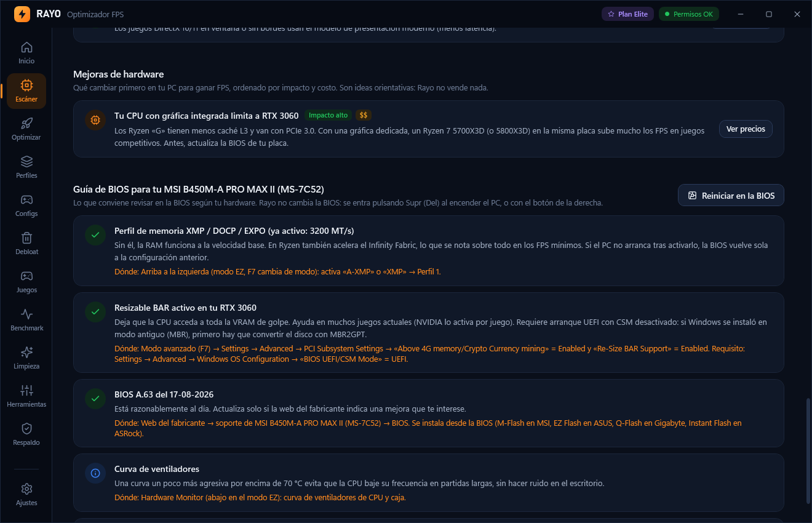812x523 pixels.
Task: Click the Curva de ventiladores title
Action: click(157, 469)
